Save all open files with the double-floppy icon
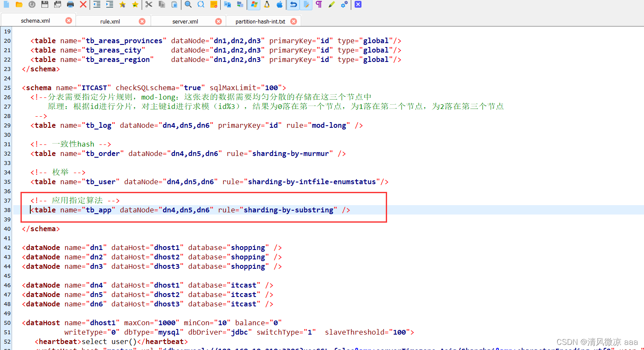This screenshot has width=644, height=350. (x=58, y=4)
